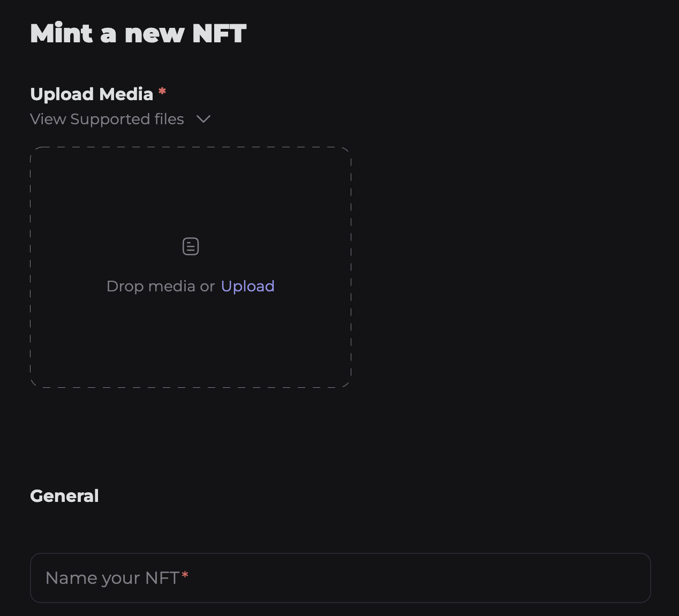
Task: Click the Mint a new NFT heading
Action: (138, 33)
